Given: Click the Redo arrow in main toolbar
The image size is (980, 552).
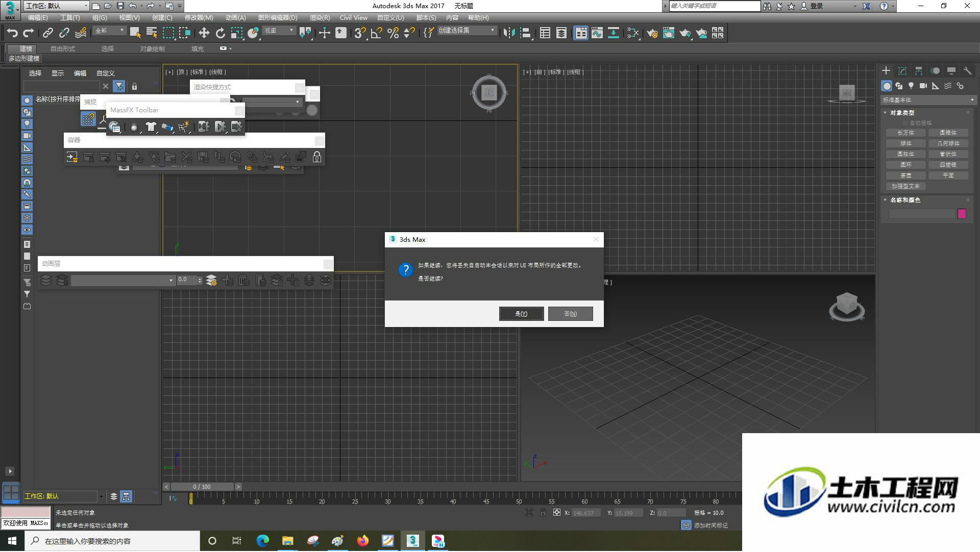Looking at the screenshot, I should tap(29, 33).
